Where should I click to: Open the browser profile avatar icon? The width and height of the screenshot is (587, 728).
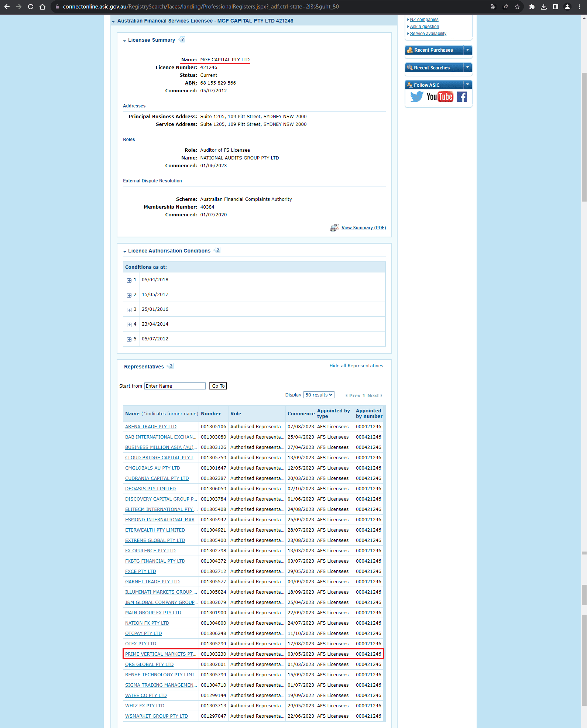coord(567,7)
